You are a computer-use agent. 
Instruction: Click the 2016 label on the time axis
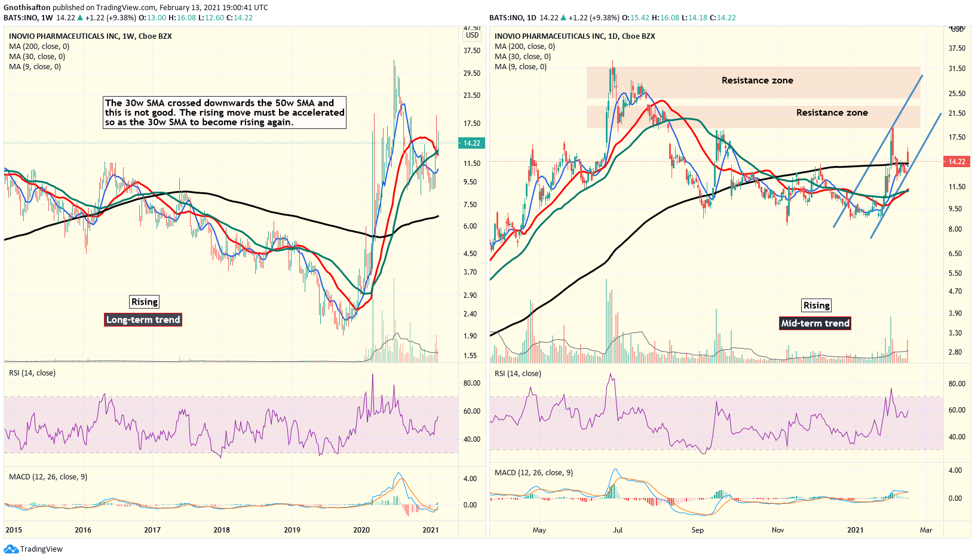pyautogui.click(x=83, y=530)
